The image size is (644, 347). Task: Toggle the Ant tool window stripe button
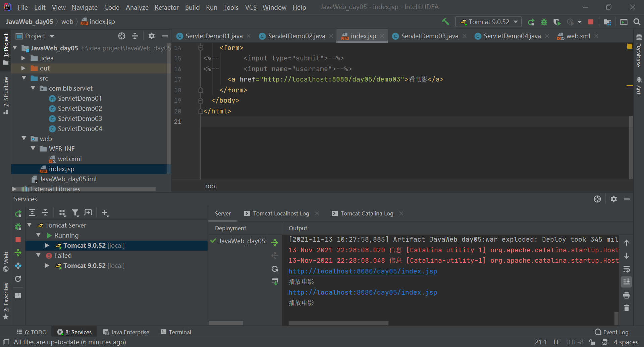point(639,85)
